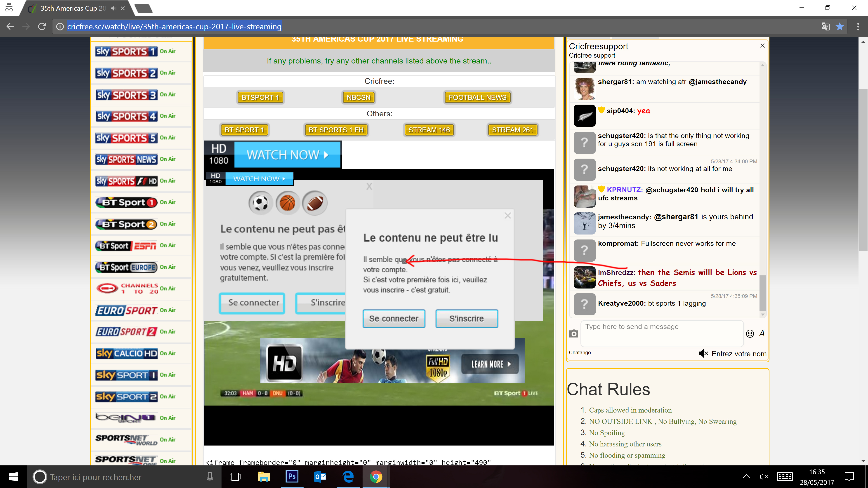This screenshot has height=488, width=868.
Task: Select STREAM 146
Action: 429,130
